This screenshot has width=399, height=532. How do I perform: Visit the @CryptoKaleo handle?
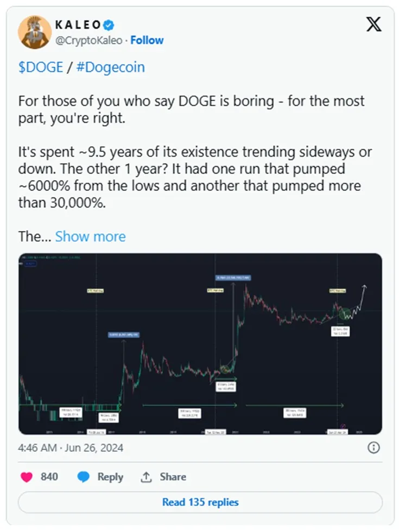(x=88, y=40)
